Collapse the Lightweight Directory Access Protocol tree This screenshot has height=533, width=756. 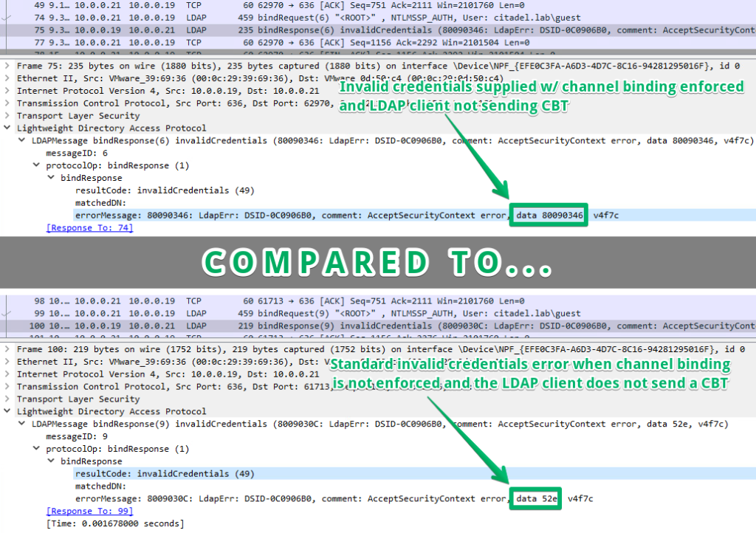point(6,128)
